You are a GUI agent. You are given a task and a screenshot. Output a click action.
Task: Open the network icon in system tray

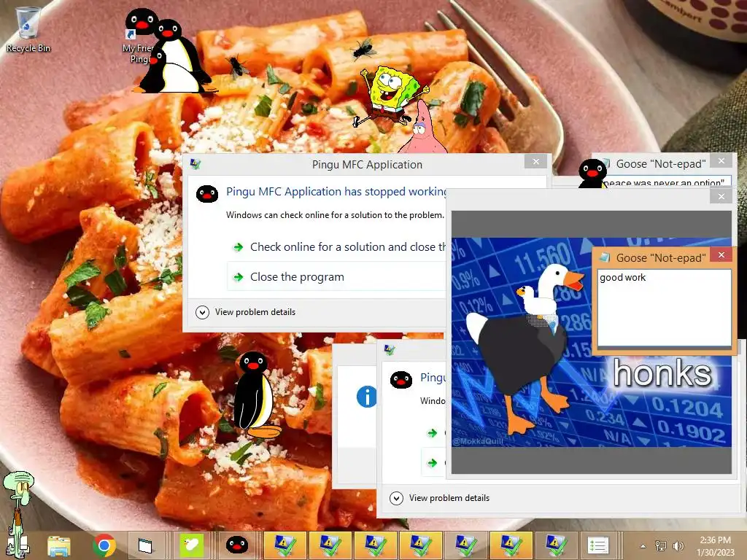coord(661,545)
